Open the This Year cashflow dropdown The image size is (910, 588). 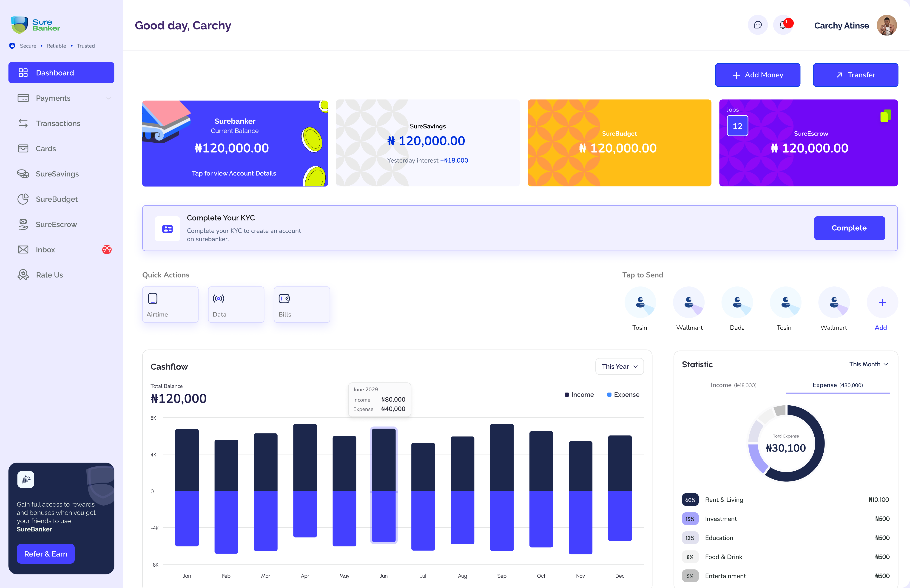[619, 367]
